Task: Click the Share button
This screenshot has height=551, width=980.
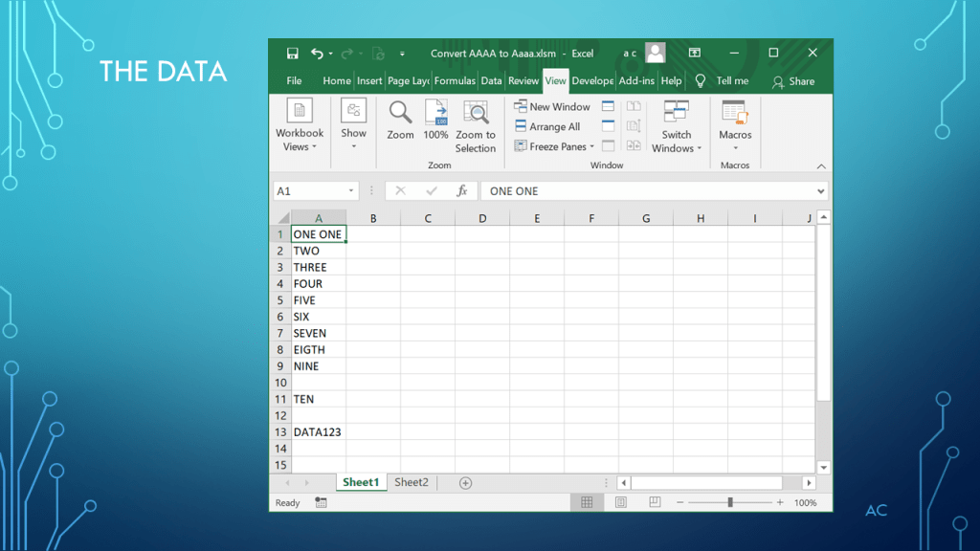Action: (x=793, y=81)
